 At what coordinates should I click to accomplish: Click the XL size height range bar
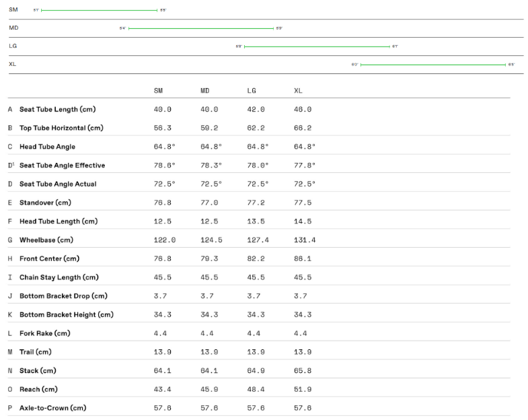pos(432,65)
